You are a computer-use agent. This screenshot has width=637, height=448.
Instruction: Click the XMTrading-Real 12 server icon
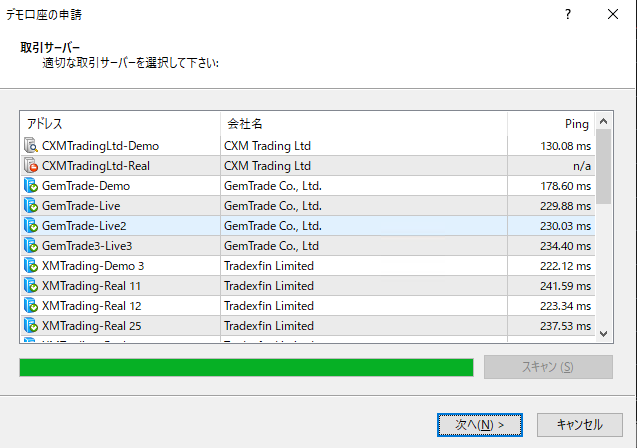tap(31, 305)
